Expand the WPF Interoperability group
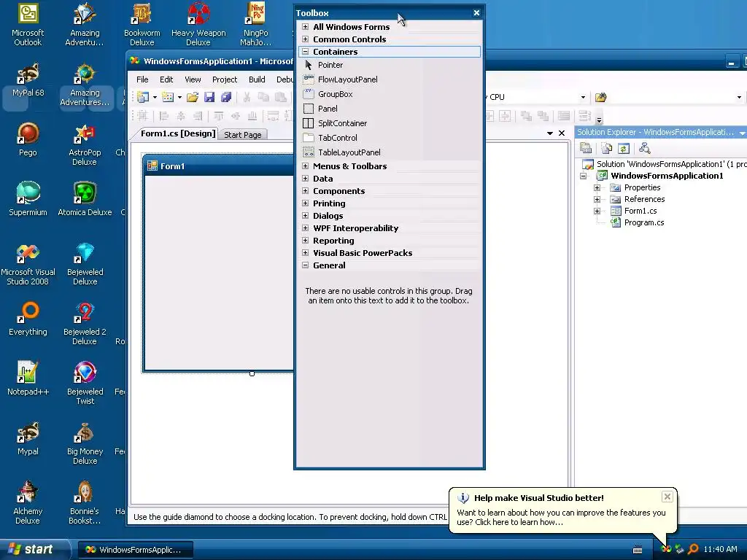747x560 pixels. pos(306,228)
